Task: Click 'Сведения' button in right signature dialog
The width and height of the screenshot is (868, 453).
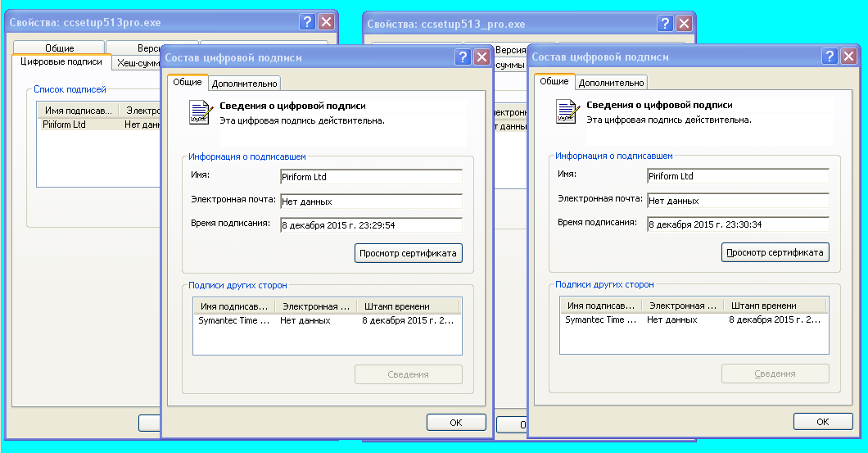Action: pyautogui.click(x=775, y=374)
